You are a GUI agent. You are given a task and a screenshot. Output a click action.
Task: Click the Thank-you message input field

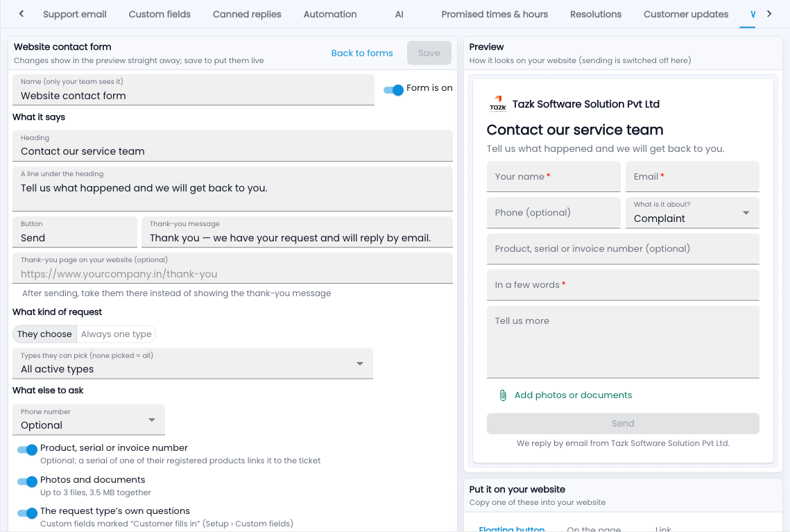tap(298, 232)
